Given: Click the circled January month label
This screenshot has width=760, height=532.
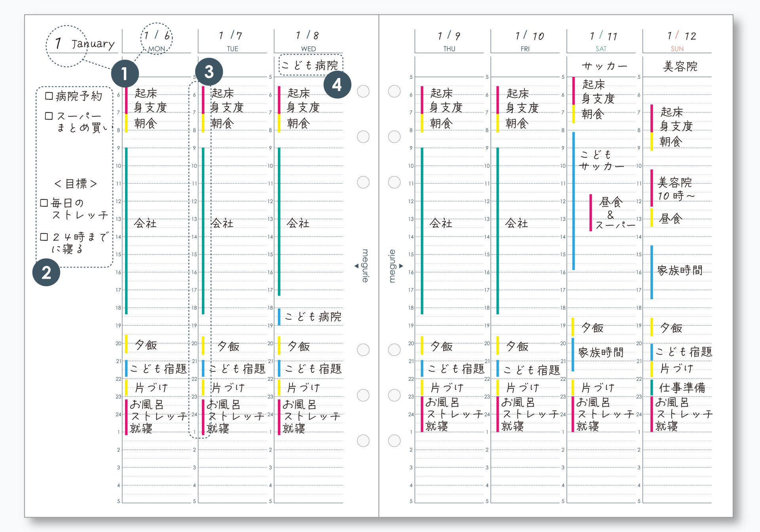Looking at the screenshot, I should (84, 44).
